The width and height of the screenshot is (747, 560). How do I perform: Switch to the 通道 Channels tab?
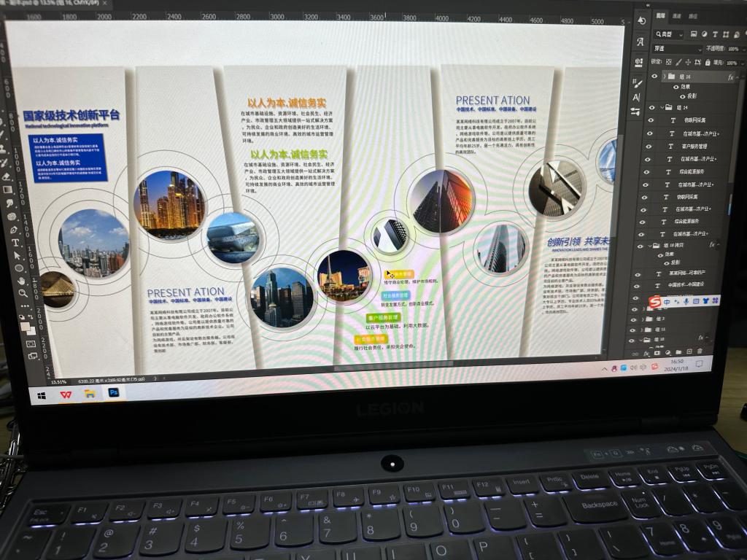pos(677,15)
